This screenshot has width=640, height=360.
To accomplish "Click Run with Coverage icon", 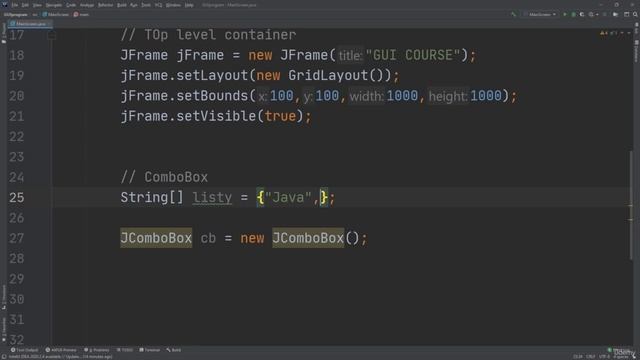I will coord(582,14).
